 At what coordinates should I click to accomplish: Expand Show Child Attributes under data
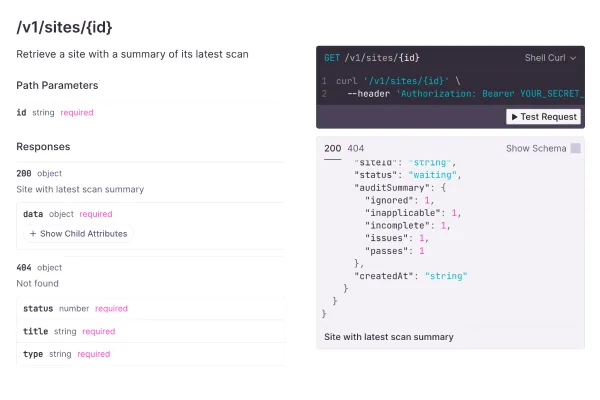tap(78, 234)
